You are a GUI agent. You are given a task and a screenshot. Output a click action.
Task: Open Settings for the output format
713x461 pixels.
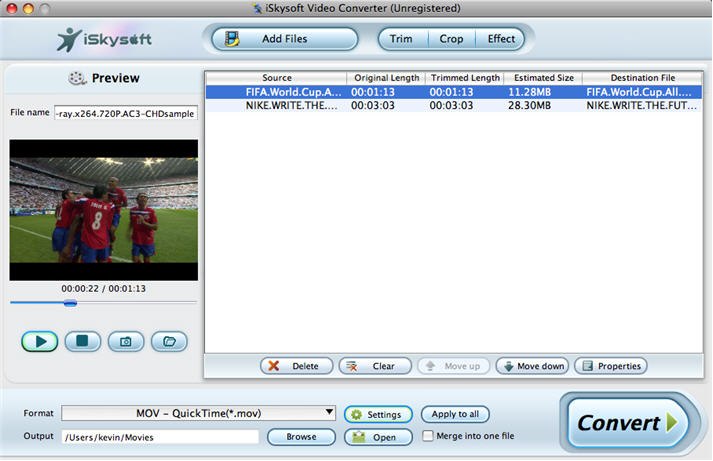(377, 414)
